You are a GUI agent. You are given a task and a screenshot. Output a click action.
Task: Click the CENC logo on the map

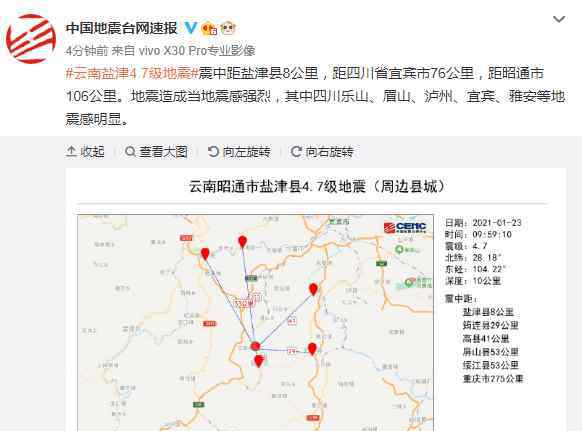pyautogui.click(x=405, y=227)
